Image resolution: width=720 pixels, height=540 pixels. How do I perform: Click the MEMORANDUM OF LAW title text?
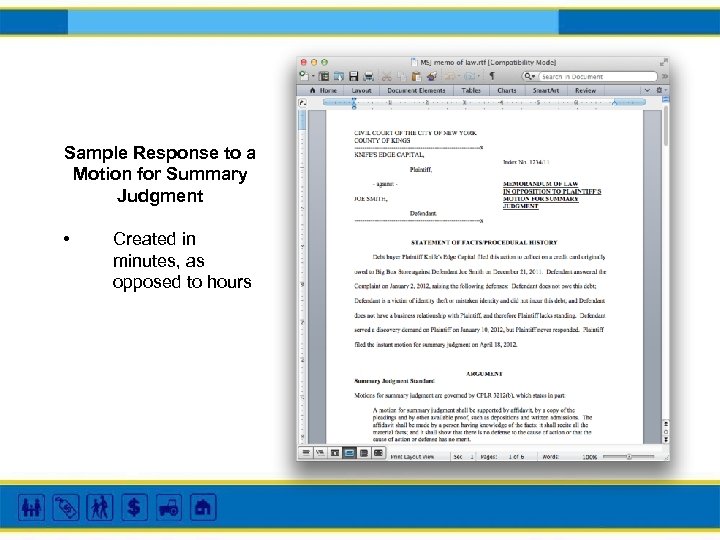pos(540,184)
